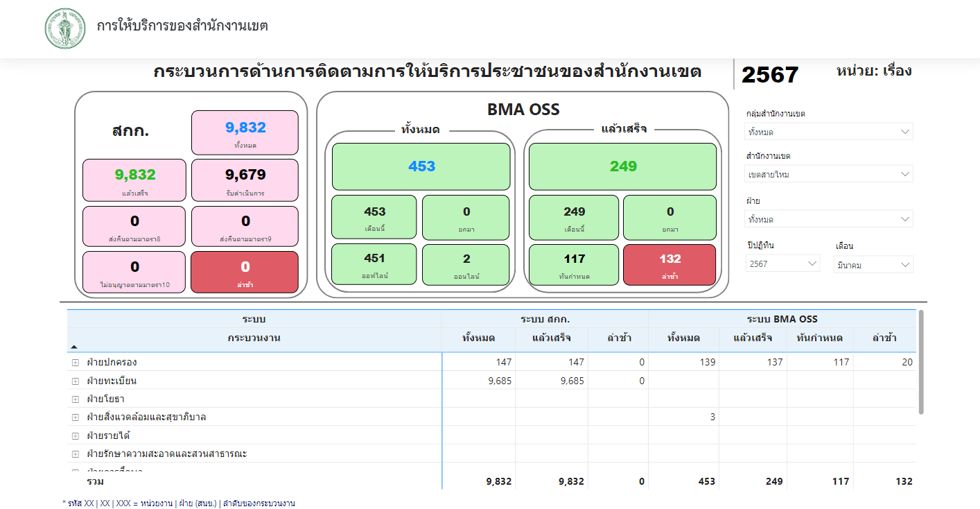
Task: Click total 453 in รวม row
Action: tap(706, 481)
